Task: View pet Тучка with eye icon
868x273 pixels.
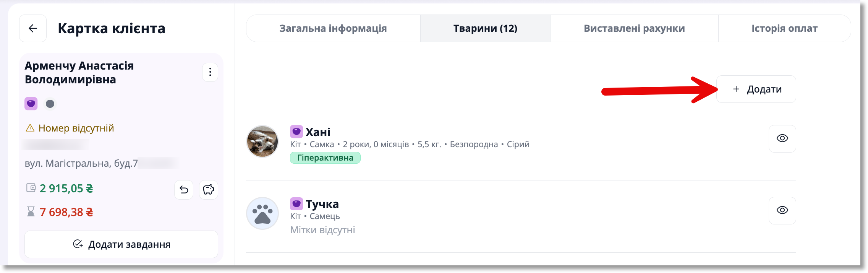Action: (782, 210)
